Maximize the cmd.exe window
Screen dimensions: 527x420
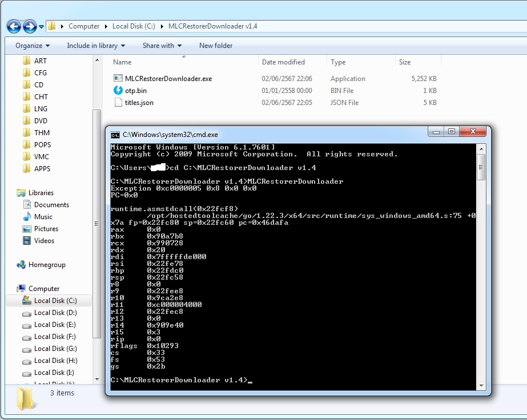point(452,132)
